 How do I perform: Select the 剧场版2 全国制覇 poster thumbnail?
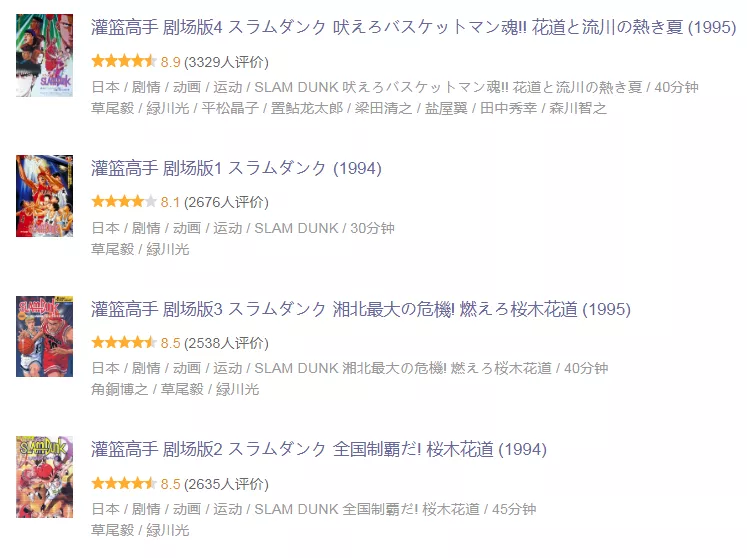(44, 476)
